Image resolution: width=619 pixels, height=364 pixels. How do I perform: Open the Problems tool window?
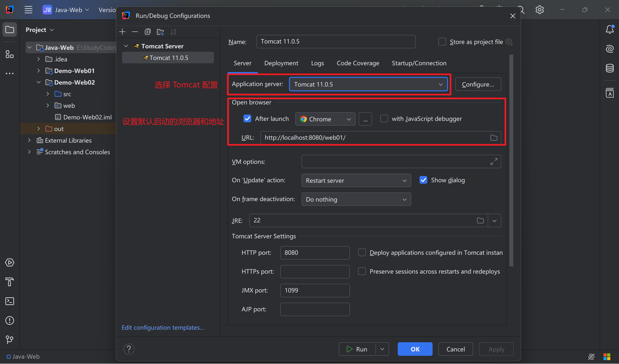click(x=10, y=320)
